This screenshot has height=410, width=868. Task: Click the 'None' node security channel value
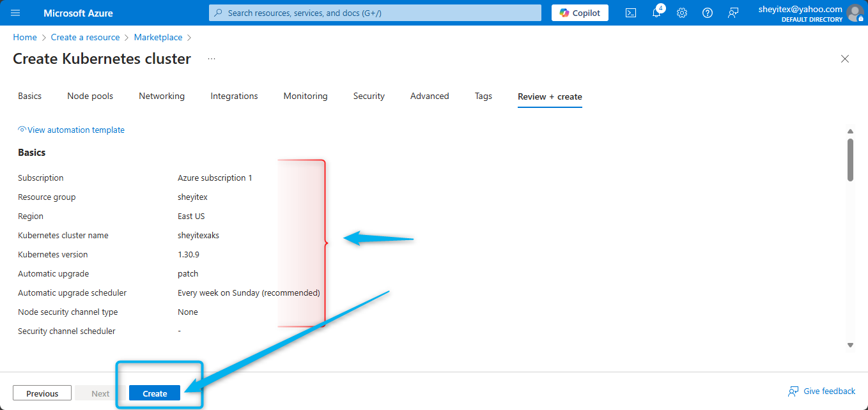point(188,312)
